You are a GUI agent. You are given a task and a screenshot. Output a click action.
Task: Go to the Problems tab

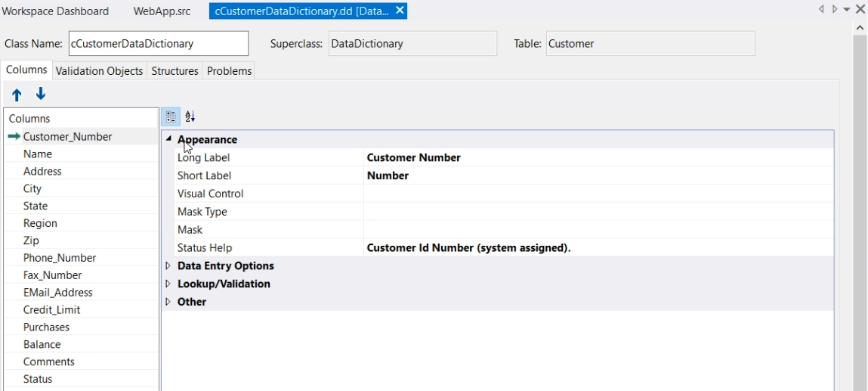[x=229, y=71]
